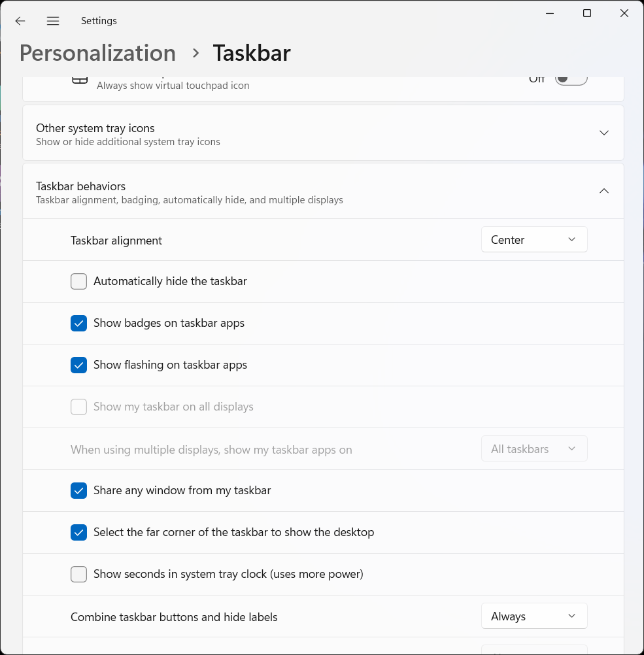Uncheck Share any window from my taskbar
The image size is (644, 655).
click(79, 490)
